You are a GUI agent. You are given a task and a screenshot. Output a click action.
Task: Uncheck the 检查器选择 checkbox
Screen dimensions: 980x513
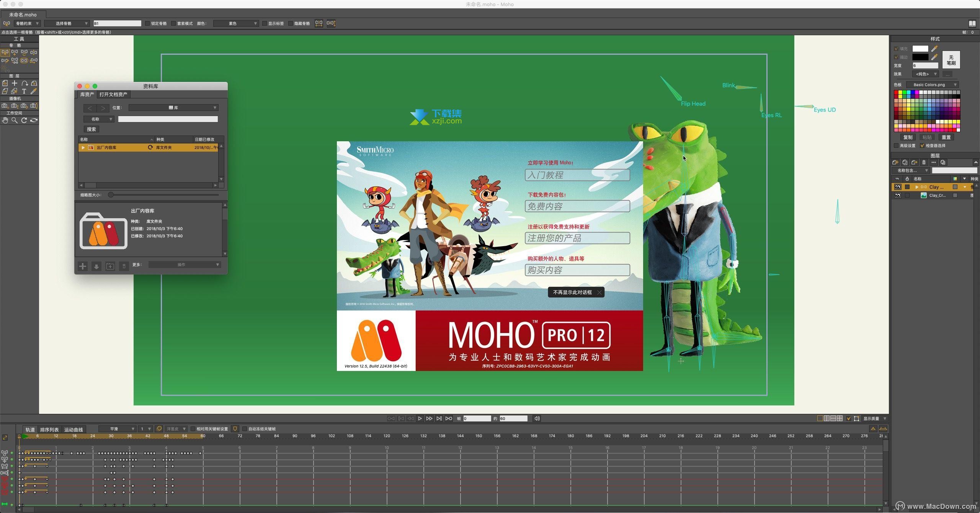(923, 145)
